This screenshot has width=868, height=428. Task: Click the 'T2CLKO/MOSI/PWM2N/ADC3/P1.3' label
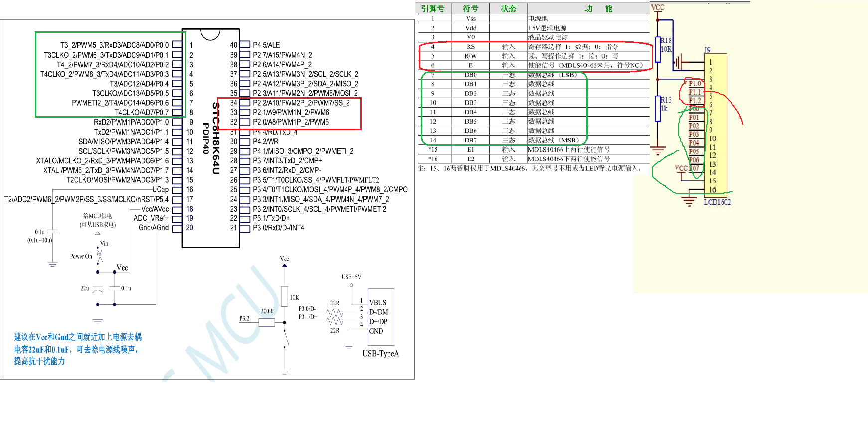point(118,180)
